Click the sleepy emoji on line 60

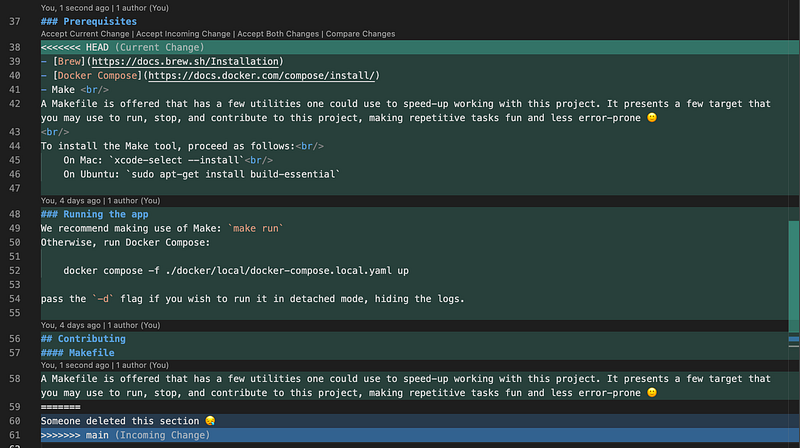coord(210,421)
